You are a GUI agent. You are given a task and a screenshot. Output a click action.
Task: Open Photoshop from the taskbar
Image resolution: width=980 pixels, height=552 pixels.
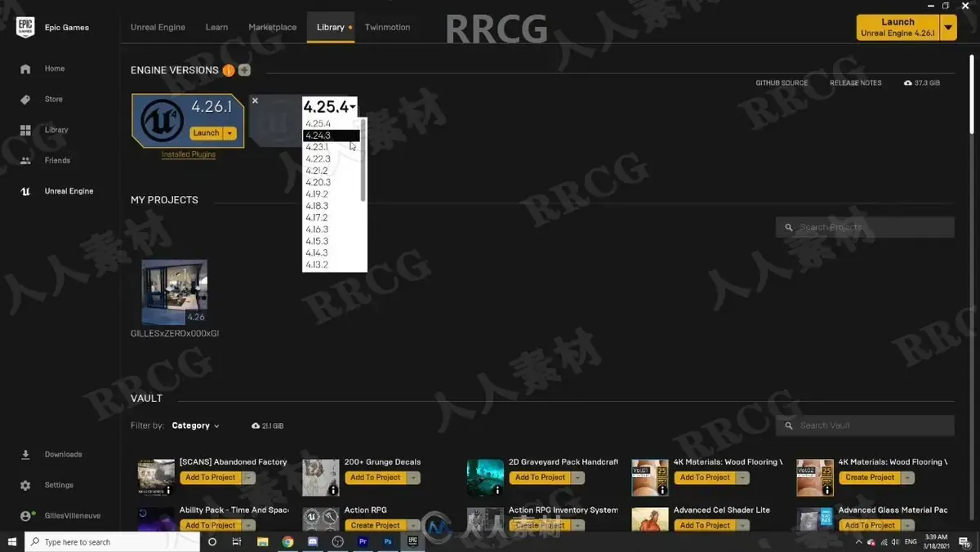coord(389,541)
